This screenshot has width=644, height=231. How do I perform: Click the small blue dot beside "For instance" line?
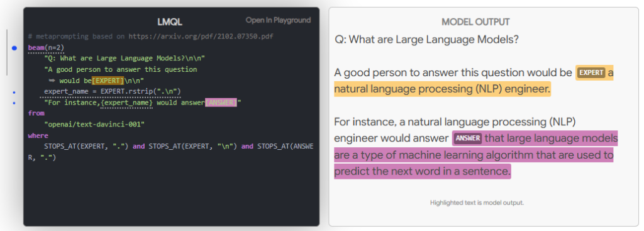[14, 103]
